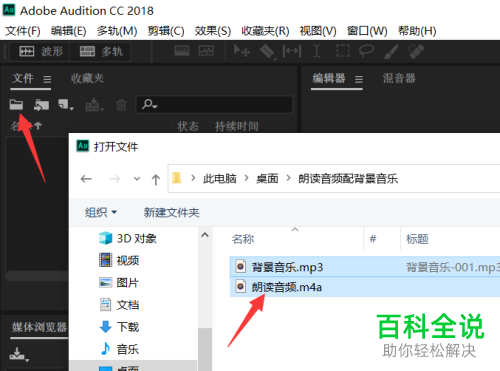The height and width of the screenshot is (371, 500).
Task: Click the Import File icon in Files panel
Action: [41, 105]
